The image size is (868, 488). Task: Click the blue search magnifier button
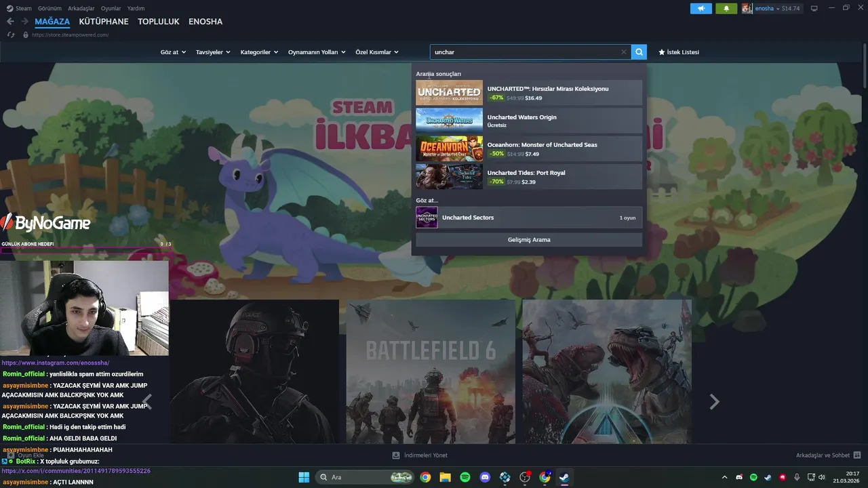point(639,52)
